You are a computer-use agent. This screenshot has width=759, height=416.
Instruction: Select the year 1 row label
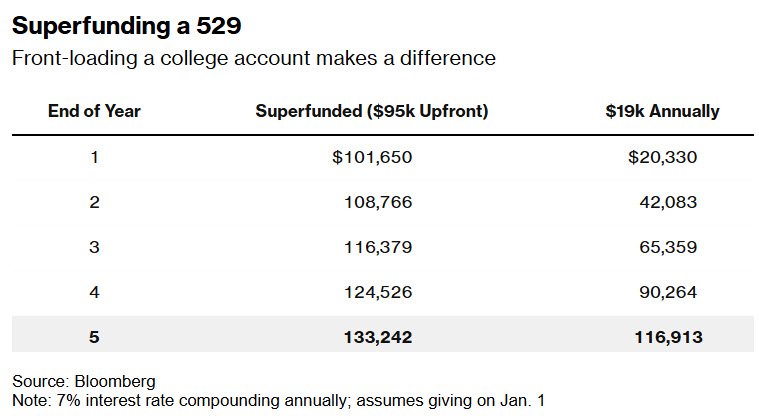[x=94, y=157]
